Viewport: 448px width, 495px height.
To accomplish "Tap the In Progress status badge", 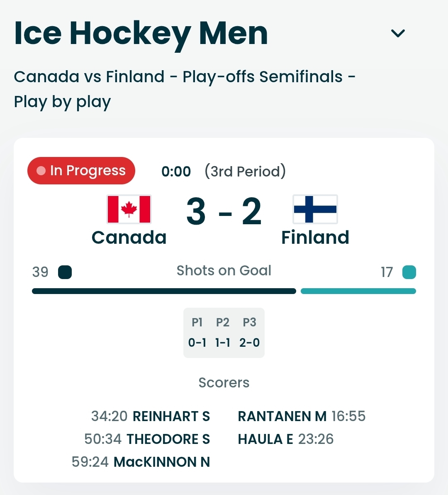I will [x=81, y=171].
